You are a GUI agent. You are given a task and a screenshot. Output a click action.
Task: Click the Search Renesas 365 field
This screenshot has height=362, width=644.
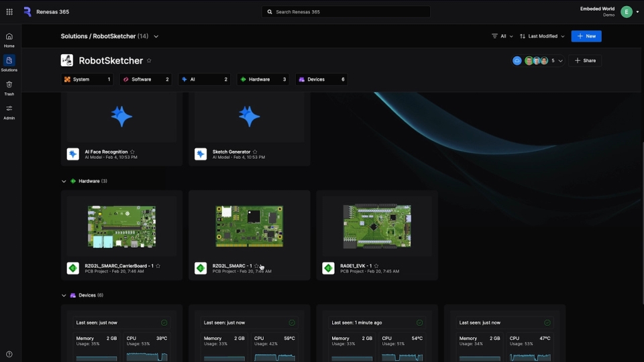[x=345, y=12]
